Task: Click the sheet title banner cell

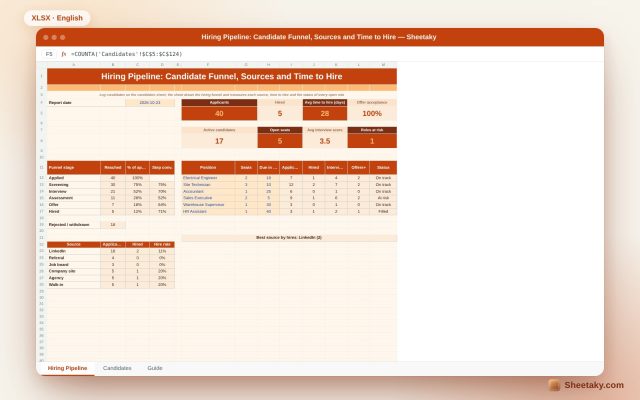Action: (x=222, y=76)
